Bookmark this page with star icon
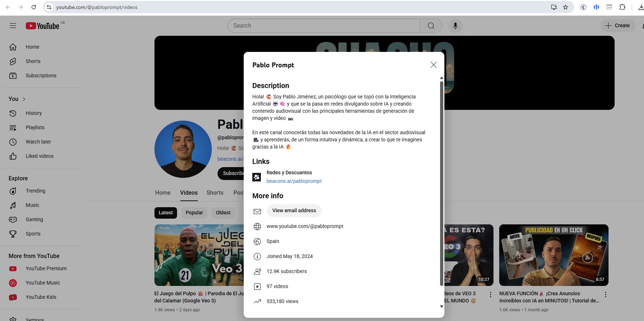This screenshot has height=321, width=644. 566,7
